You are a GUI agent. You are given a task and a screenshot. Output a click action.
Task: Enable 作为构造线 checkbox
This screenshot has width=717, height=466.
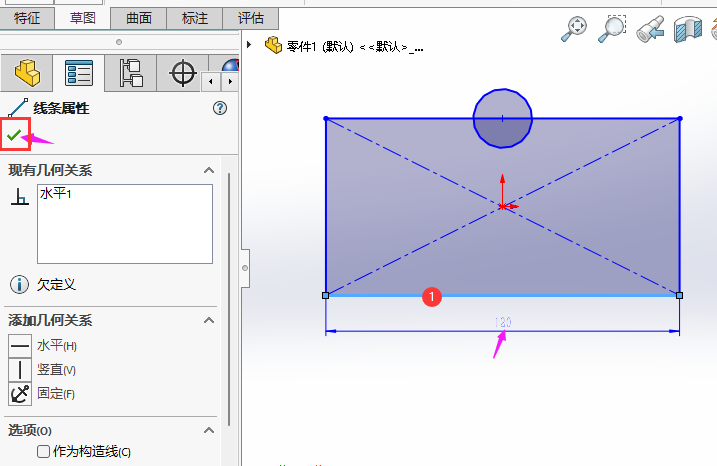pyautogui.click(x=43, y=452)
